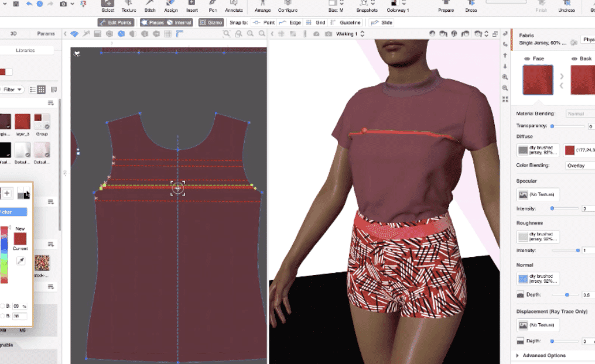This screenshot has height=364, width=595.
Task: Open dropdown arrow next to camera icon
Action: [x=72, y=4]
